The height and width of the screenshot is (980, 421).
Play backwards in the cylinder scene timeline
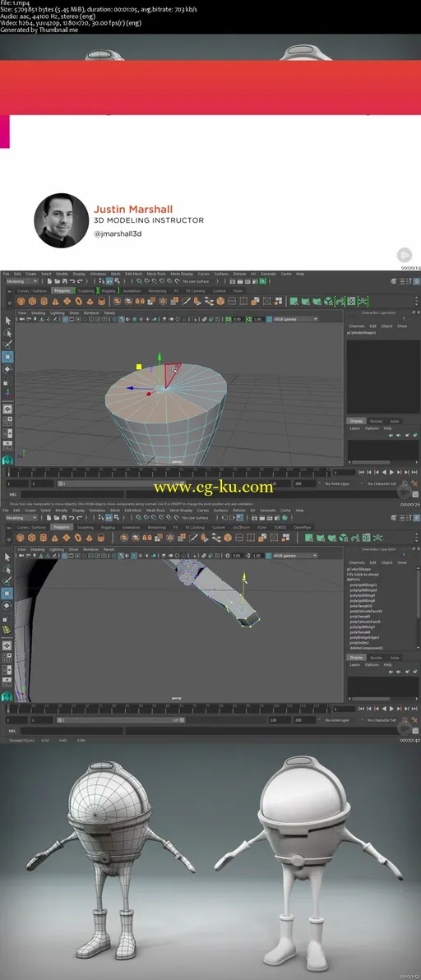click(x=384, y=473)
